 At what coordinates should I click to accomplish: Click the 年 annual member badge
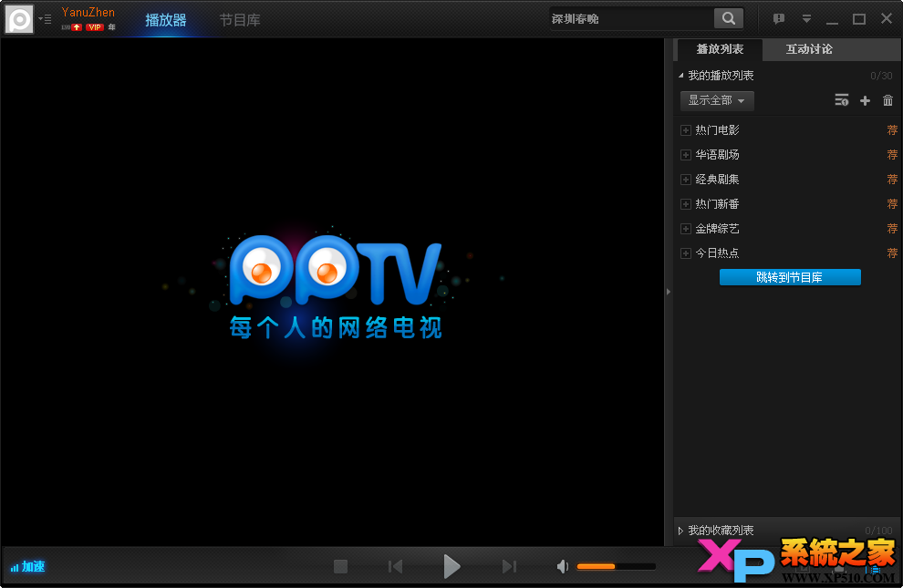[x=111, y=27]
